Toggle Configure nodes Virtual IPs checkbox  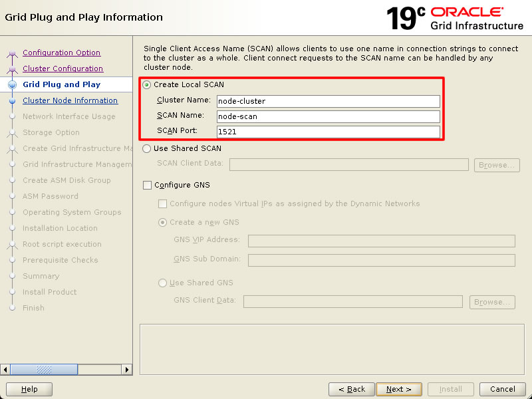(162, 204)
